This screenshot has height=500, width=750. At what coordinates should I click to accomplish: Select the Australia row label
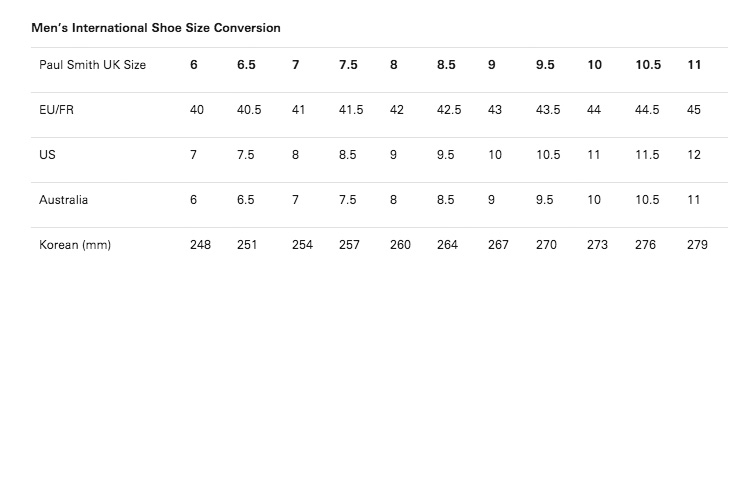pos(64,200)
